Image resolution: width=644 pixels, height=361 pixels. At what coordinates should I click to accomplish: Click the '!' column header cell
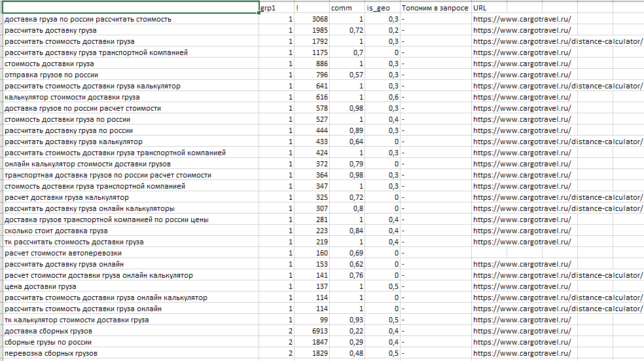pos(312,7)
